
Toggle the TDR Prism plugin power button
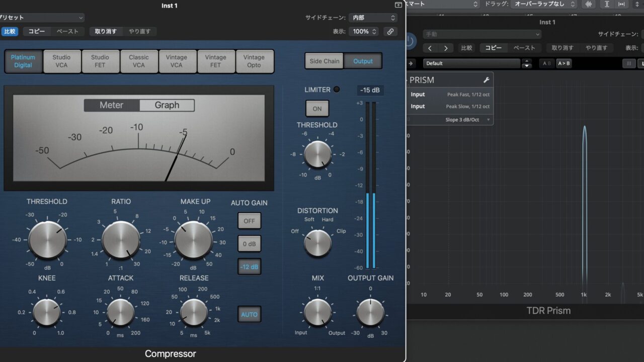[410, 41]
